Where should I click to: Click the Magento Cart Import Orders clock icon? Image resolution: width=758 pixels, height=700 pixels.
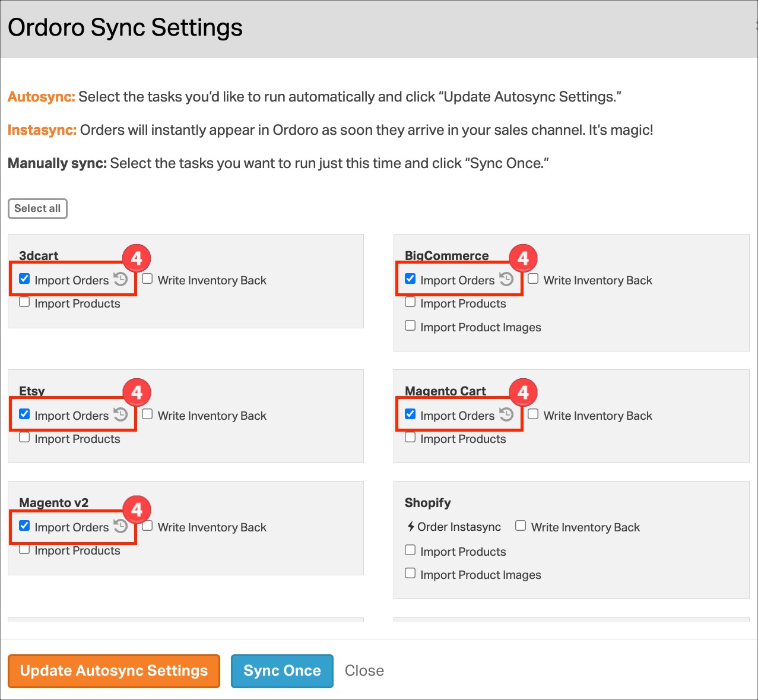(506, 414)
